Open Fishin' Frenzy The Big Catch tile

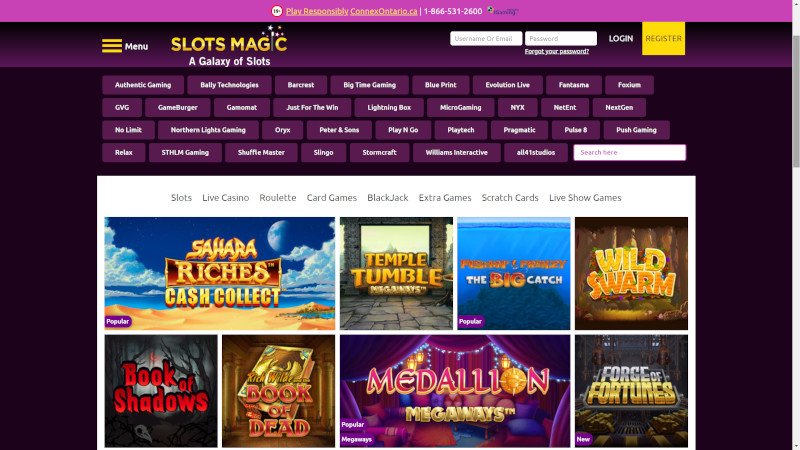514,273
